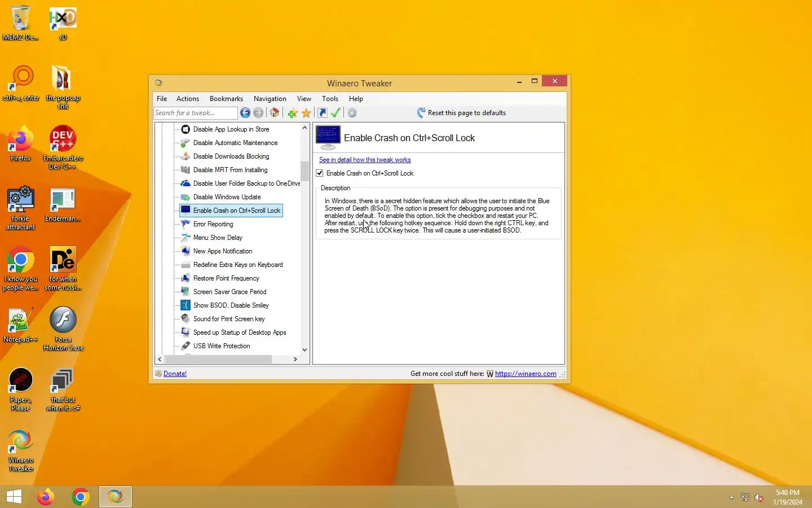Select Disable Automatic Maintenance tweak
Viewport: 812px width, 508px height.
click(235, 143)
